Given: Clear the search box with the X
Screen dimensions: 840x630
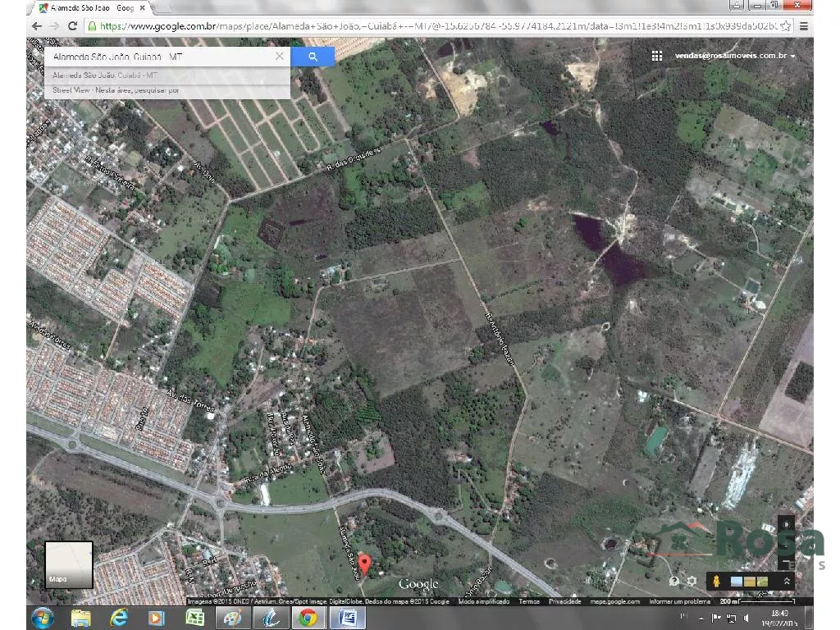Looking at the screenshot, I should coord(279,57).
